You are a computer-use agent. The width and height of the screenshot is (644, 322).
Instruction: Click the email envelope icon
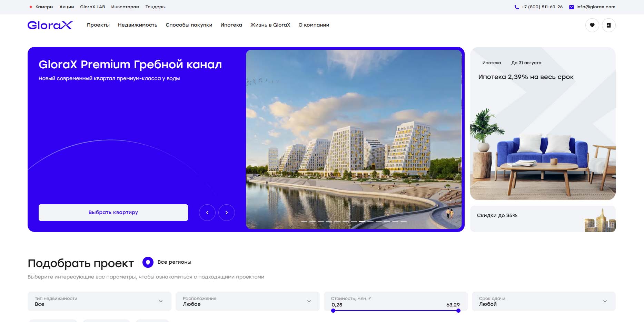(x=571, y=7)
